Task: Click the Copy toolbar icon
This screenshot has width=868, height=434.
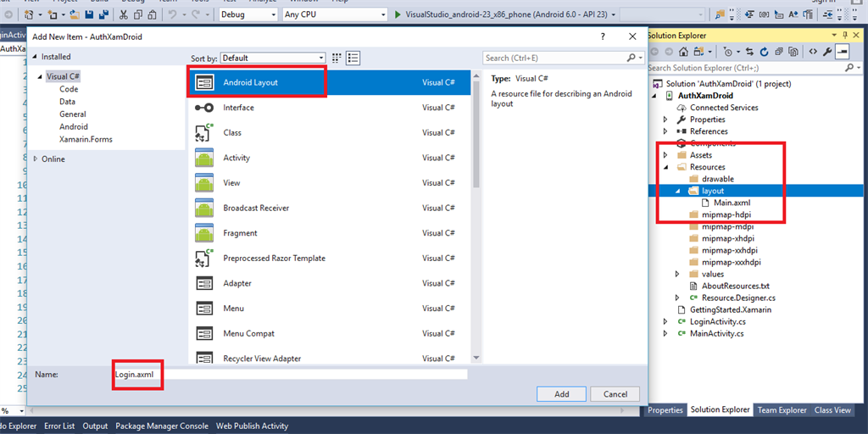Action: [x=138, y=14]
